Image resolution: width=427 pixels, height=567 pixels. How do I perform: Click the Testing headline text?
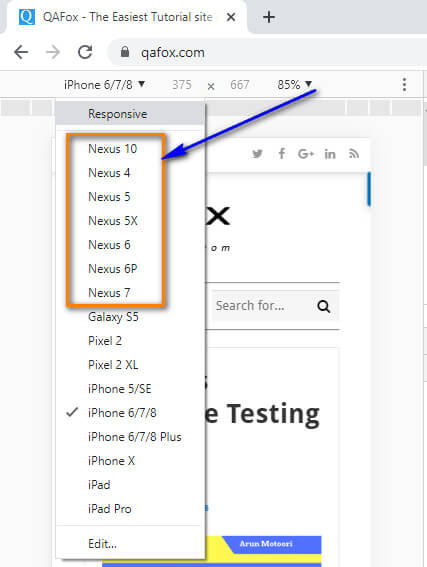point(273,414)
